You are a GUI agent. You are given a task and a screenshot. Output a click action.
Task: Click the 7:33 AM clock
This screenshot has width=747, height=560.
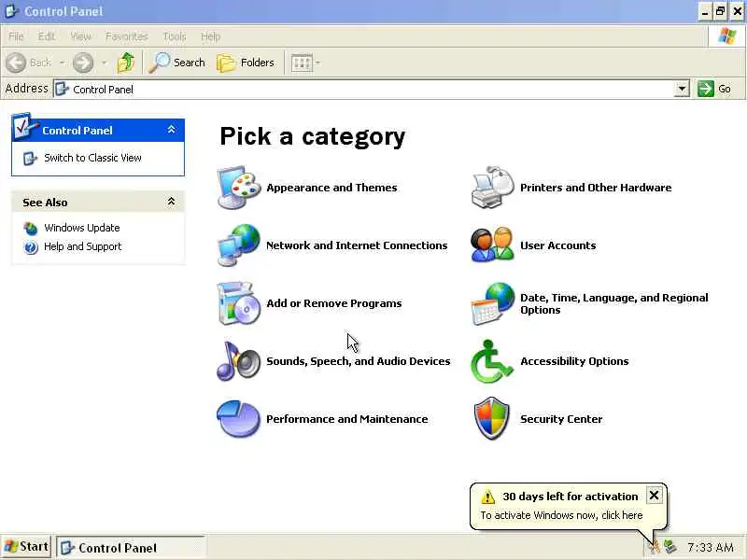[x=710, y=547]
